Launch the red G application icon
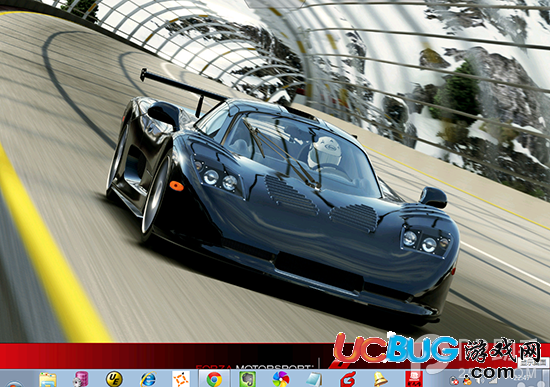Viewport: 550px width, 387px height. pos(348,379)
